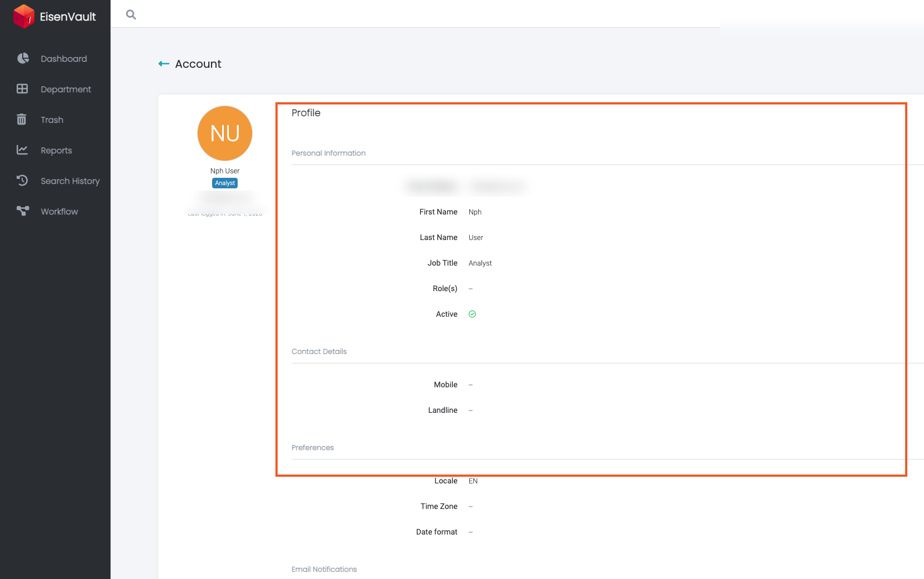Click the Time Zone label
Image resolution: width=924 pixels, height=579 pixels.
(x=439, y=506)
